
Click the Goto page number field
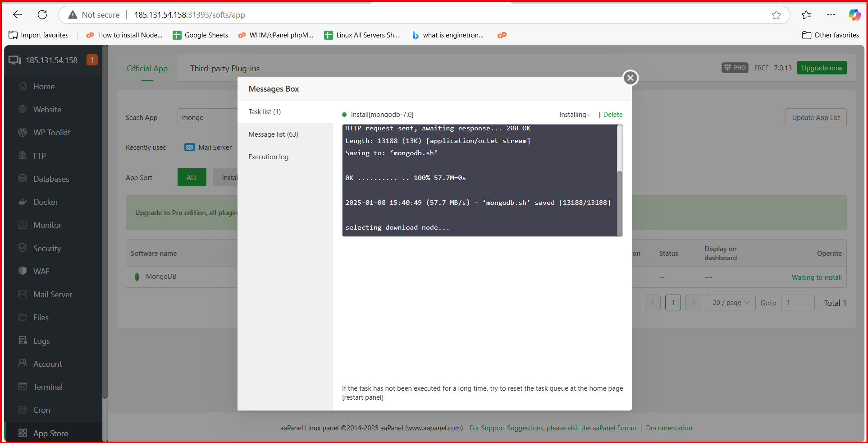(798, 302)
